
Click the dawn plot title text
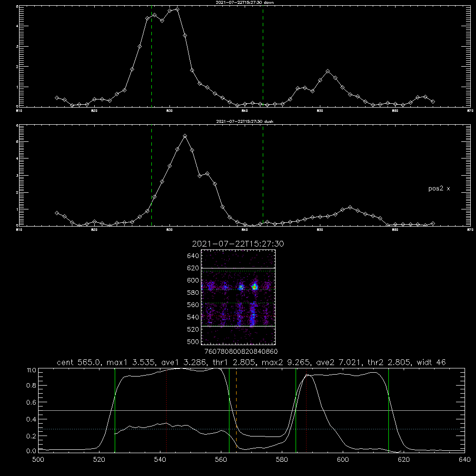[x=245, y=2]
